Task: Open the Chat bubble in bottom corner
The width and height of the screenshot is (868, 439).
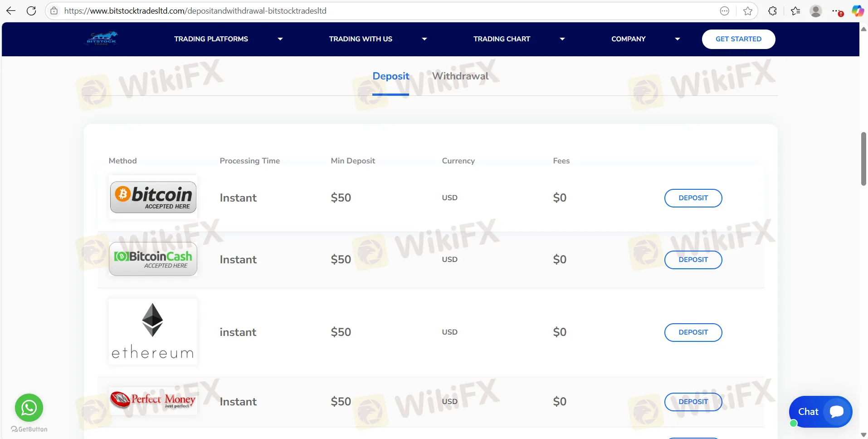Action: pyautogui.click(x=820, y=411)
